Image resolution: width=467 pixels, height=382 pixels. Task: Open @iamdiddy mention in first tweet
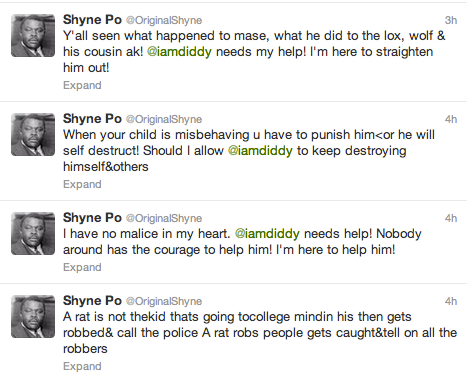point(179,52)
